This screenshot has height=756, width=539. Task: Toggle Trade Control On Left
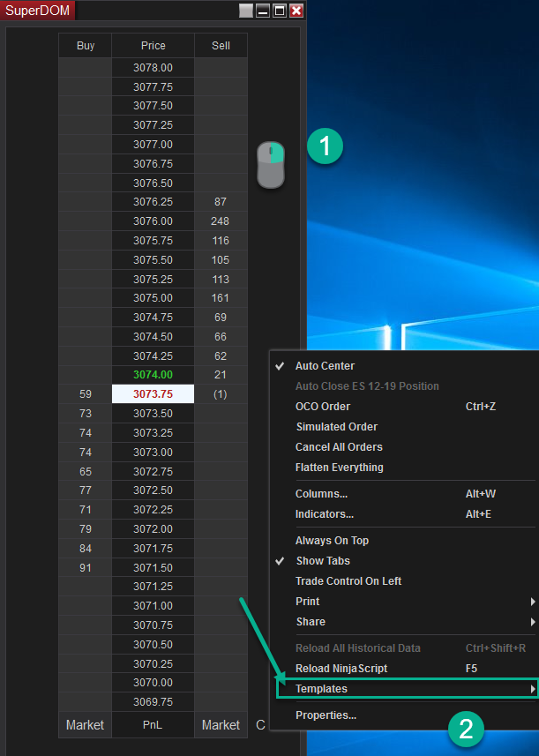pos(404,581)
